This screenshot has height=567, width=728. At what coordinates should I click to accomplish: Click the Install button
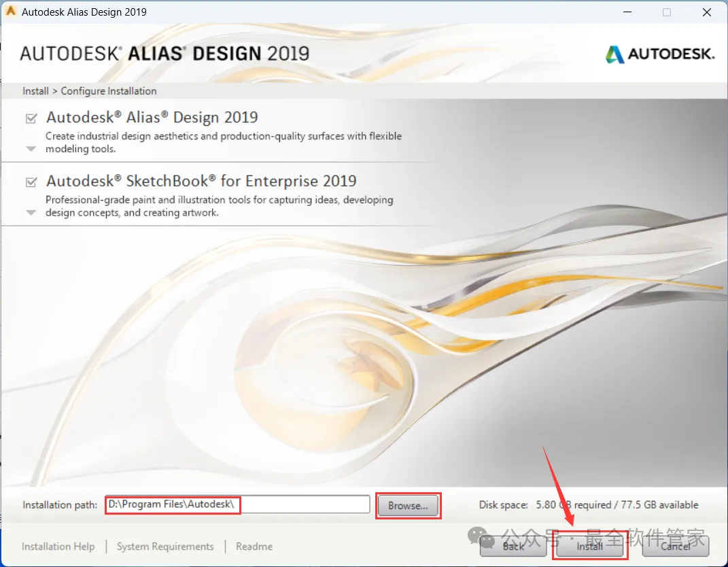(x=589, y=546)
